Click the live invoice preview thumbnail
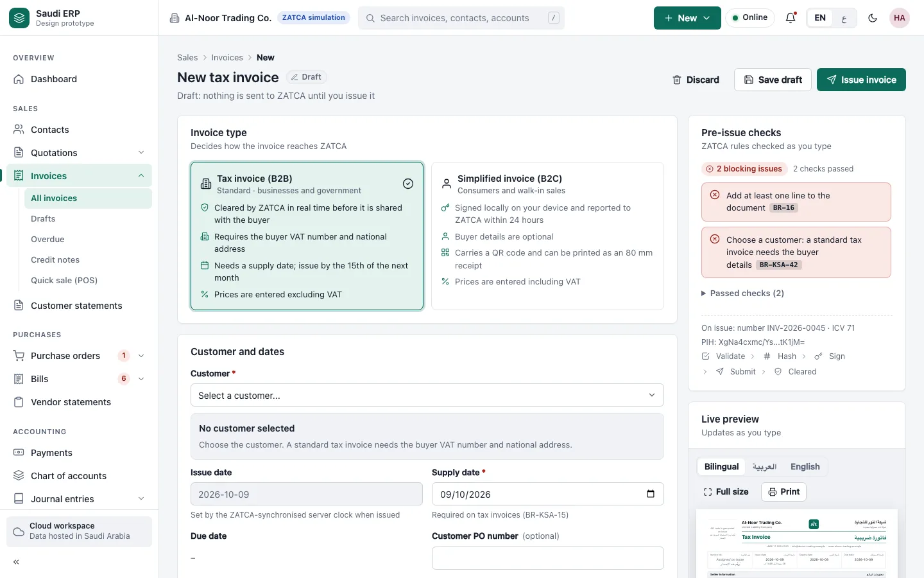The image size is (924, 578). (x=797, y=543)
